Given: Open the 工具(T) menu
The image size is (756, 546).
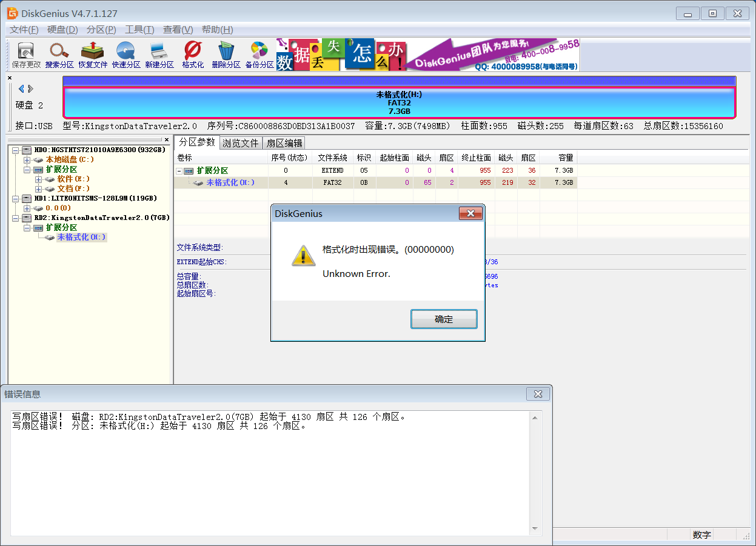Looking at the screenshot, I should pos(139,30).
